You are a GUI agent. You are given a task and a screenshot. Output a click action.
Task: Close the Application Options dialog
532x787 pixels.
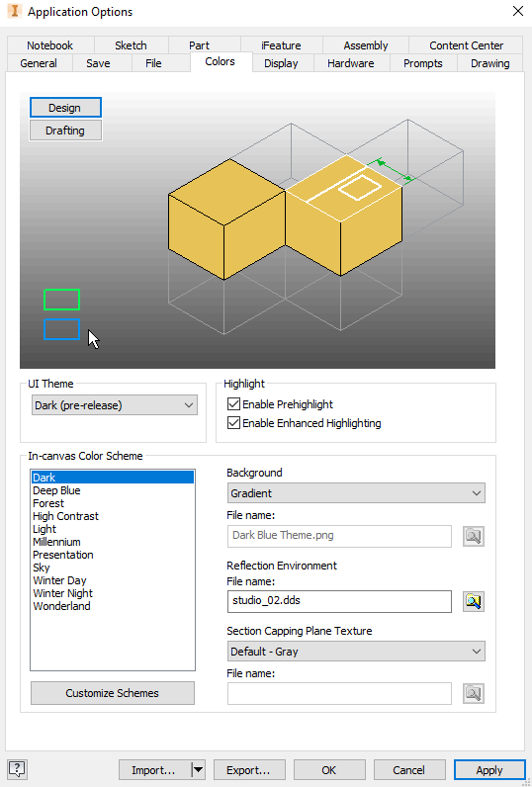[x=518, y=11]
